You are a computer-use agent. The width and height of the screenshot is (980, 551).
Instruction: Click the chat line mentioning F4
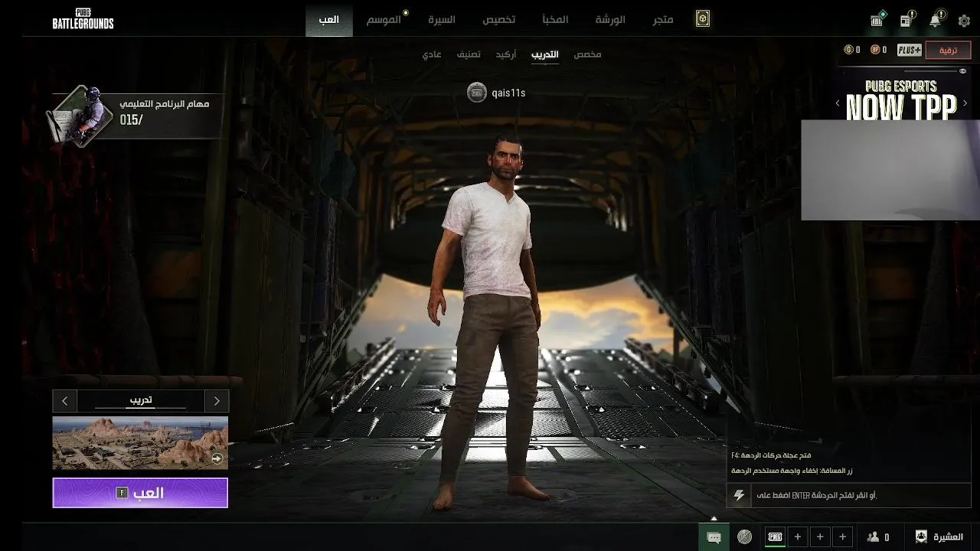771,455
